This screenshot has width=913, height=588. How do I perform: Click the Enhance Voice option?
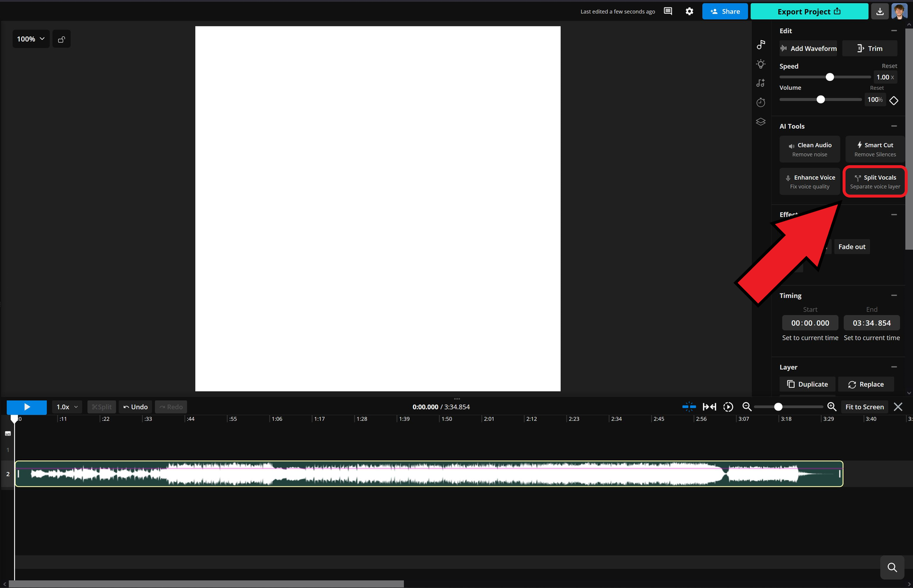coord(809,181)
